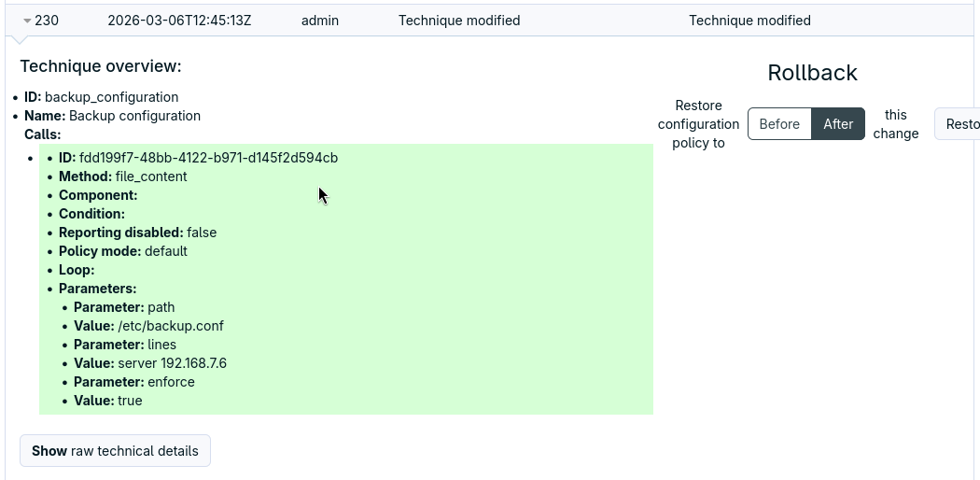Click the admin user cell
This screenshot has width=980, height=480.
click(x=320, y=21)
